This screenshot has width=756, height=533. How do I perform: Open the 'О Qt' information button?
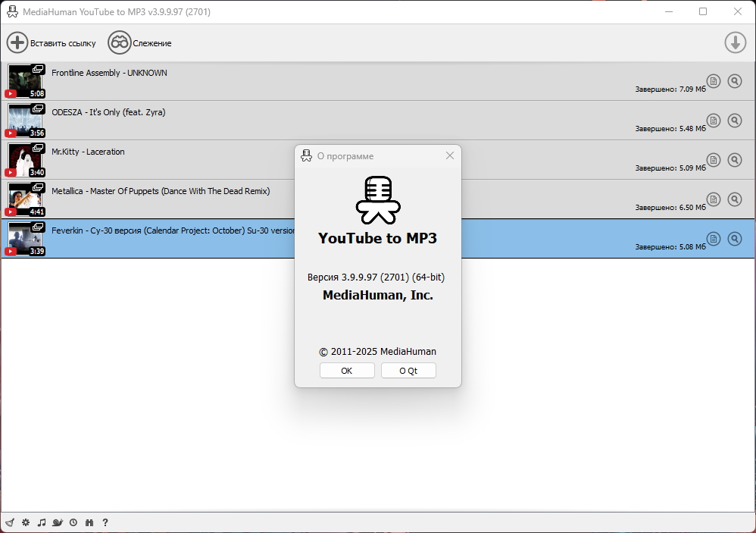pyautogui.click(x=408, y=371)
